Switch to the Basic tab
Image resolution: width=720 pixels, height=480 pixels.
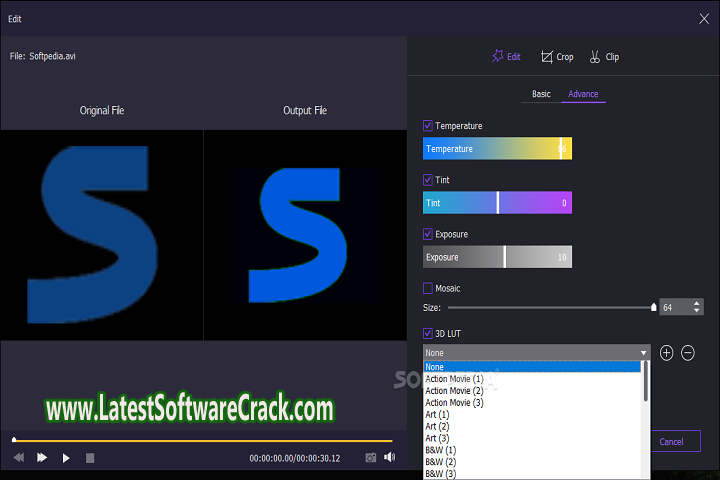point(541,94)
